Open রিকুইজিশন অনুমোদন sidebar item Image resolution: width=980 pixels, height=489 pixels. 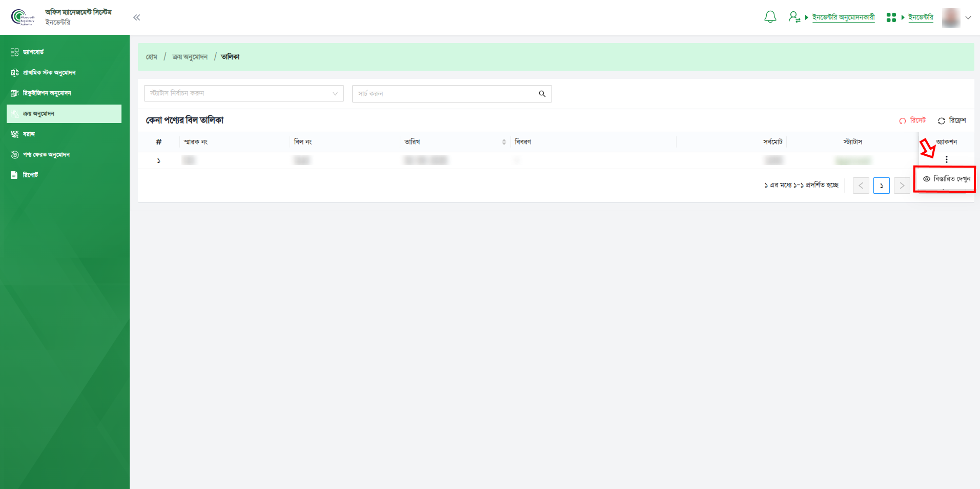click(47, 93)
